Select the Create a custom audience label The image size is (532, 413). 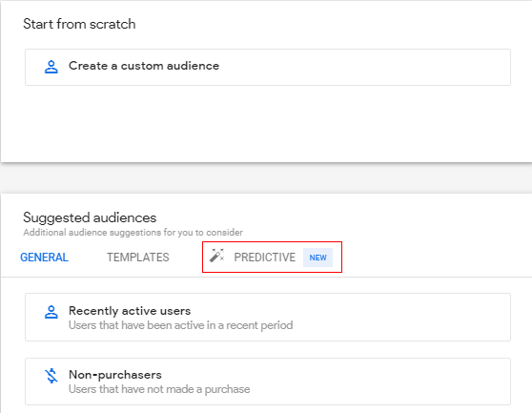pyautogui.click(x=144, y=66)
